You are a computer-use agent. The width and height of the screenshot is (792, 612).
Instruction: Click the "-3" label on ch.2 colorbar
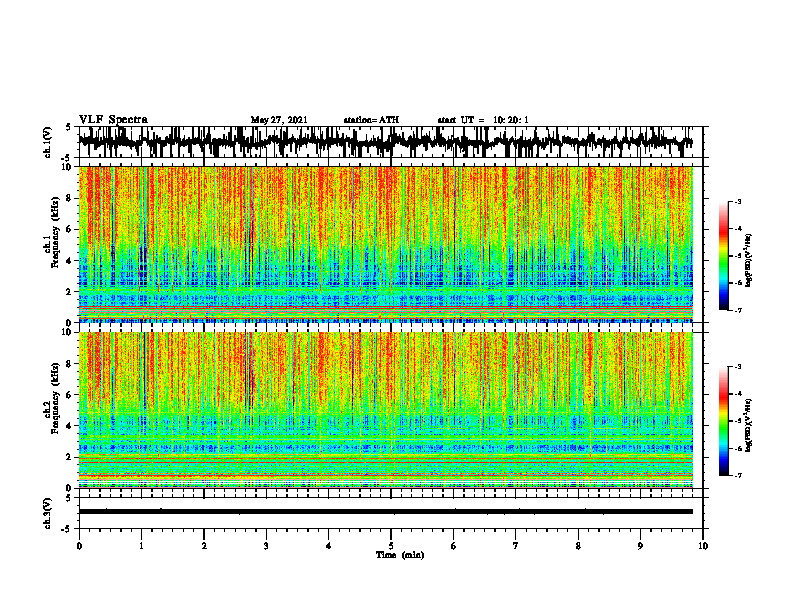738,367
